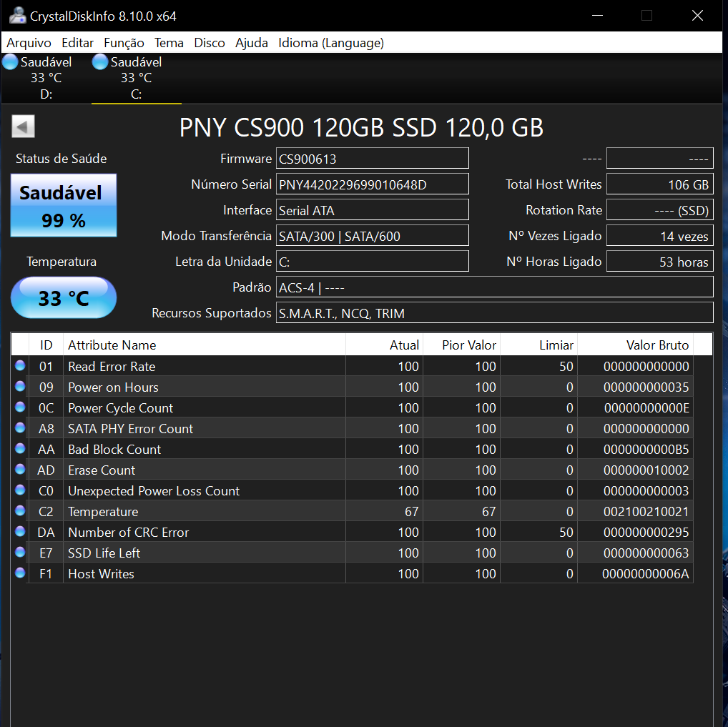Click the Letra da Unidade field

tap(373, 262)
